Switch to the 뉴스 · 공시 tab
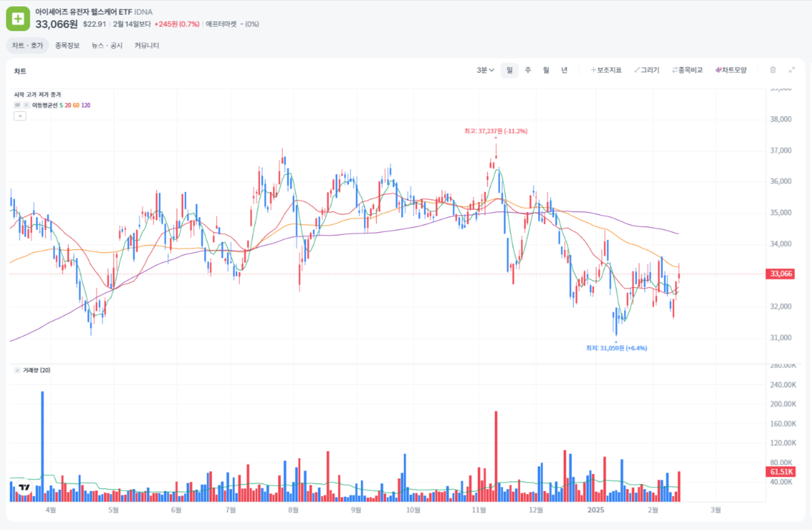This screenshot has height=530, width=812. (107, 45)
